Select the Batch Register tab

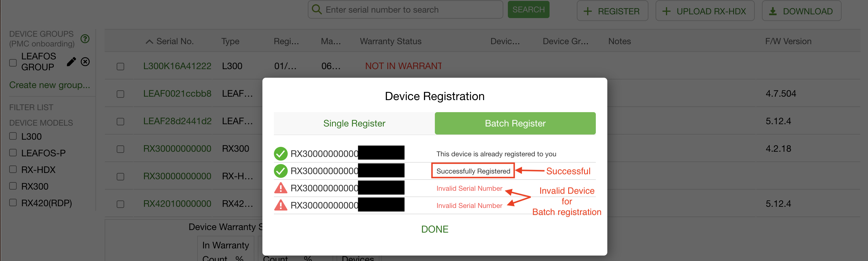pyautogui.click(x=515, y=123)
